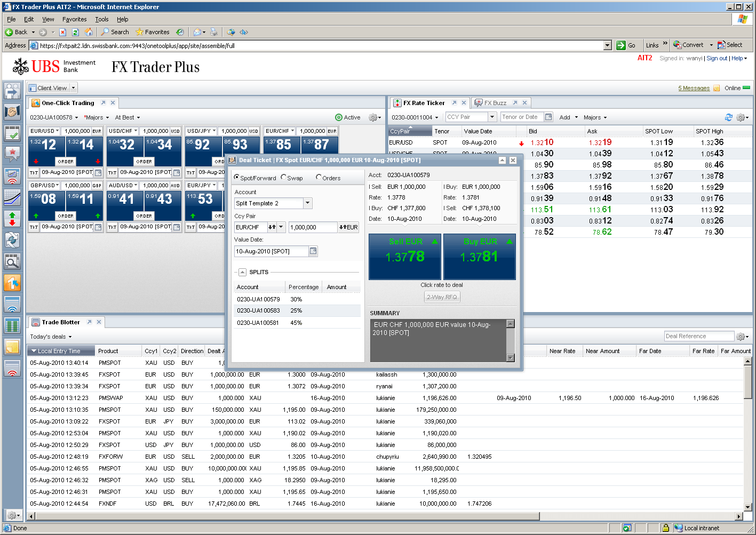This screenshot has width=756, height=535.
Task: Open the Favorites menu in menu bar
Action: (x=74, y=19)
